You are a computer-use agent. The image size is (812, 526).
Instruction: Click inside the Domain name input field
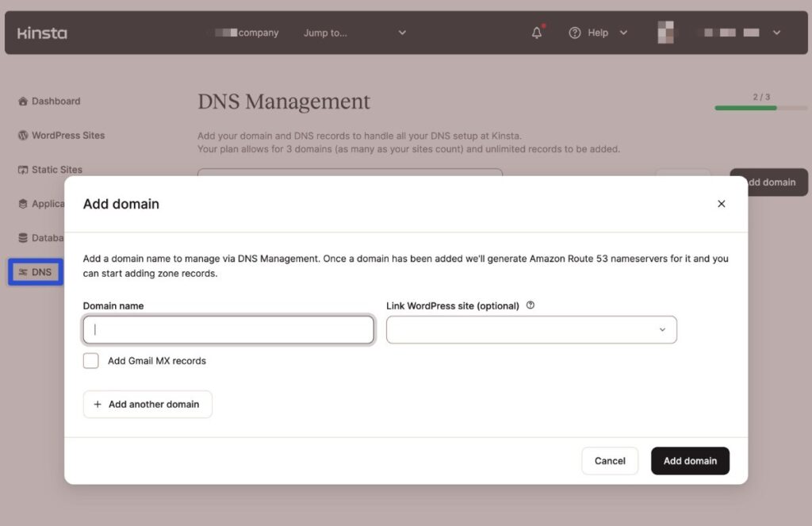pos(228,328)
